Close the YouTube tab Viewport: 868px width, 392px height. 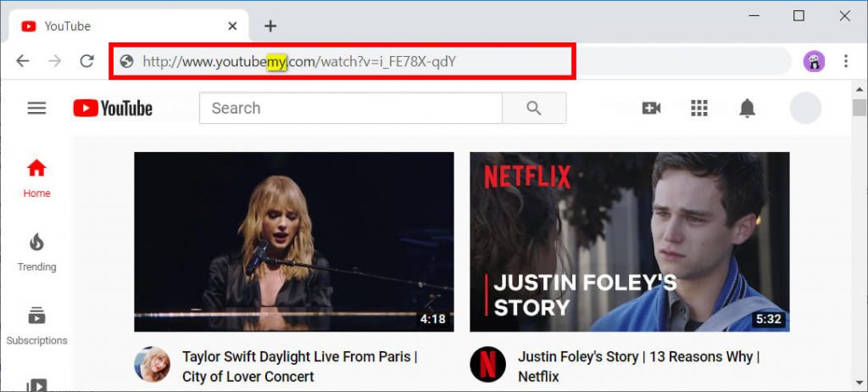[x=232, y=26]
